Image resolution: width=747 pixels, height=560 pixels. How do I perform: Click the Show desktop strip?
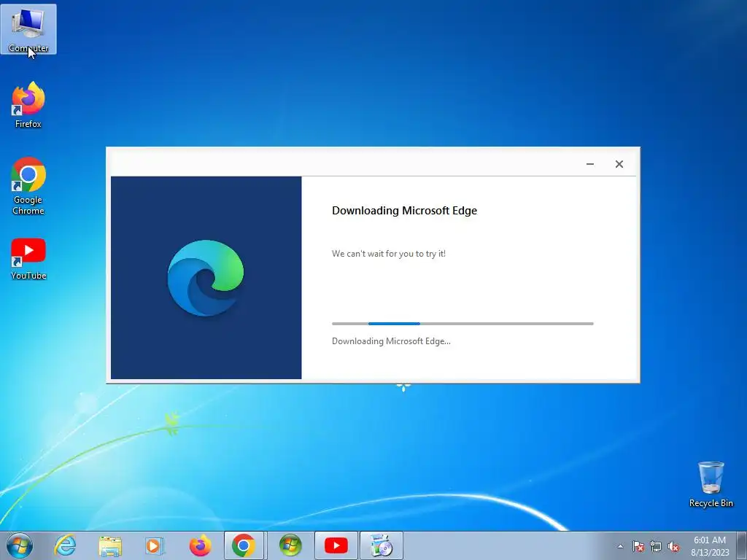point(742,545)
